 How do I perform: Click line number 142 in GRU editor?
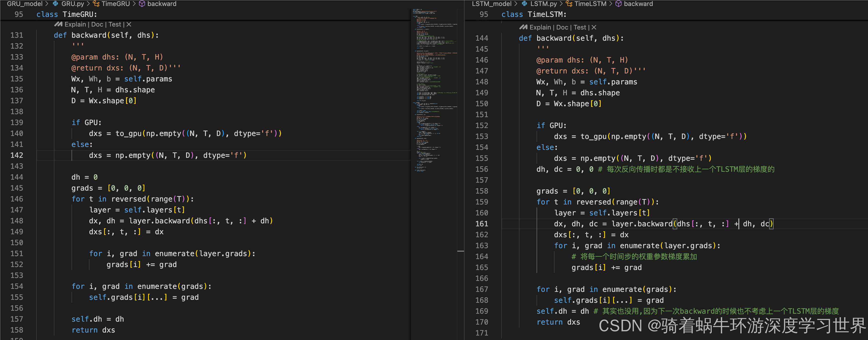[17, 155]
